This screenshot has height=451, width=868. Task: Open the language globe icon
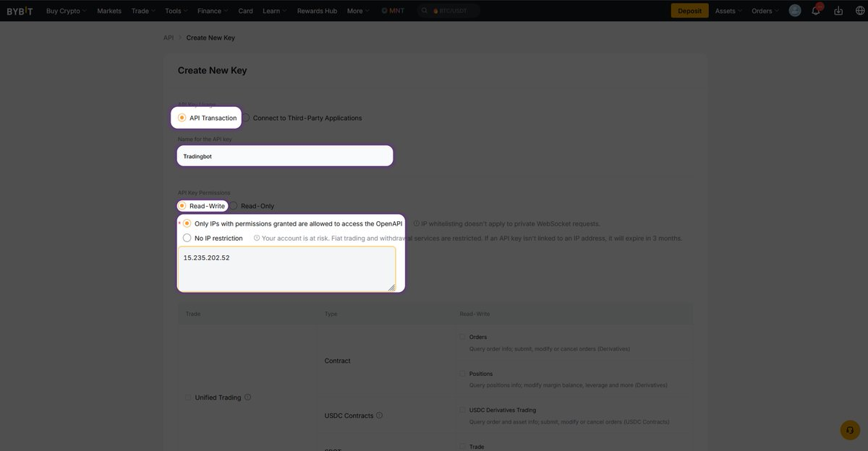point(859,11)
